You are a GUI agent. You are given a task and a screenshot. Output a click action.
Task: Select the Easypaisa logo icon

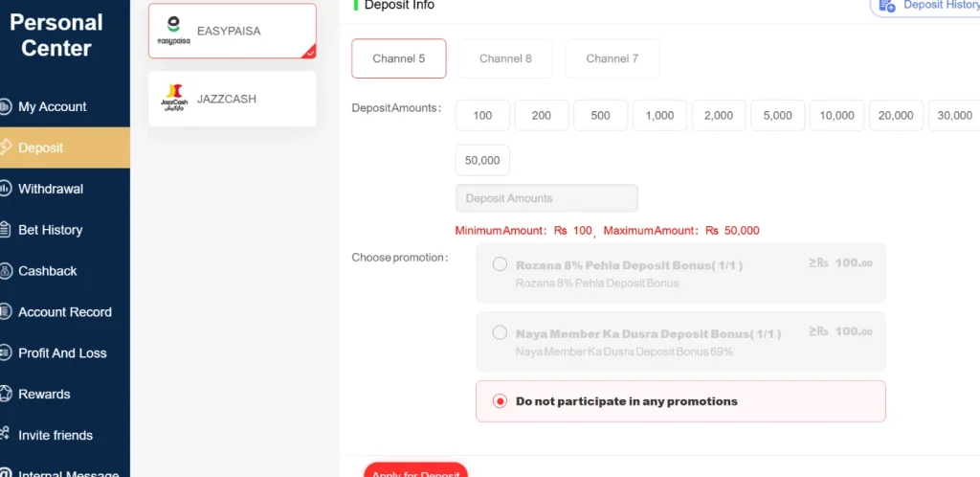[x=173, y=31]
